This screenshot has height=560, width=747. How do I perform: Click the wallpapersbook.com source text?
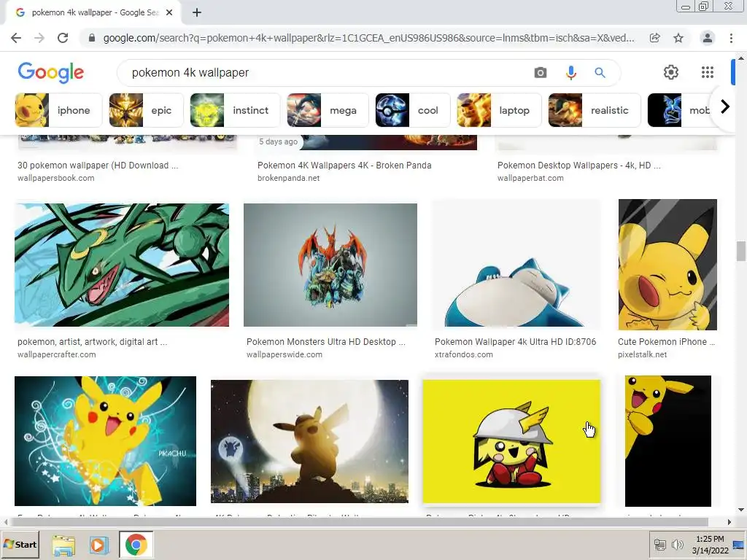click(x=55, y=178)
